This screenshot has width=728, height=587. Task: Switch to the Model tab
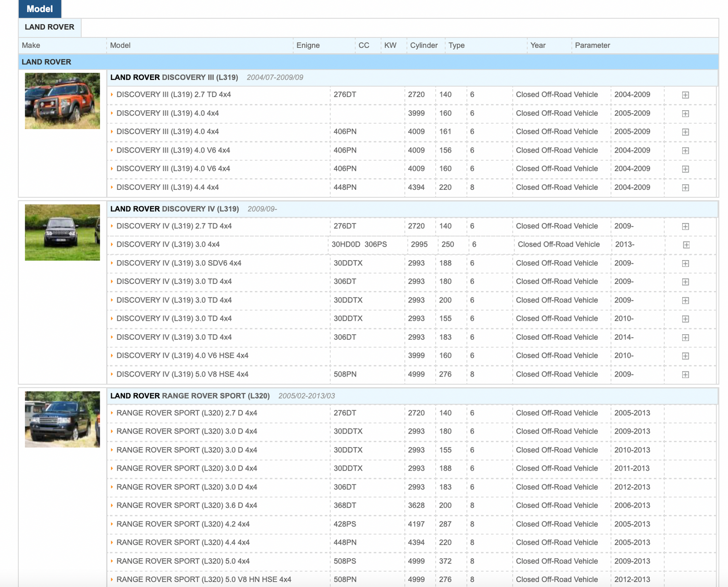[39, 9]
